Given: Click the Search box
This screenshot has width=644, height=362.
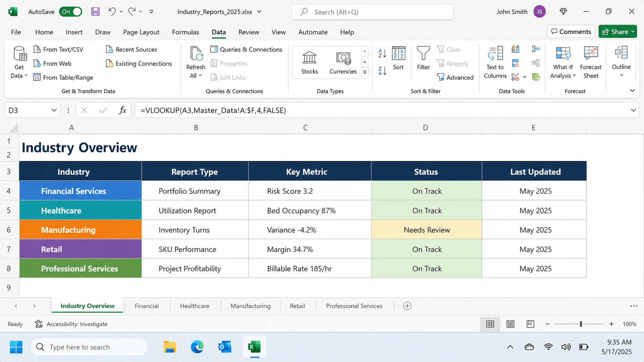Looking at the screenshot, I should click(x=372, y=12).
